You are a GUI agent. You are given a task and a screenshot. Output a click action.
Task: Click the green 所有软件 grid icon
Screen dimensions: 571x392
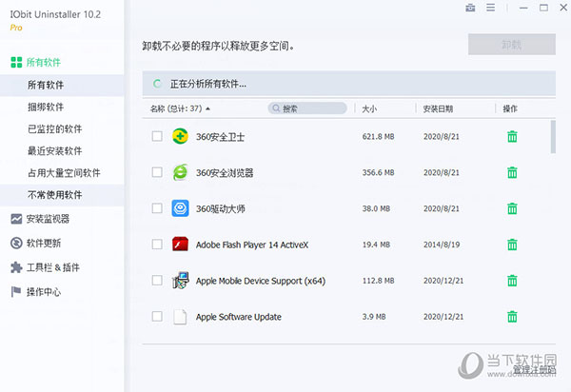16,62
